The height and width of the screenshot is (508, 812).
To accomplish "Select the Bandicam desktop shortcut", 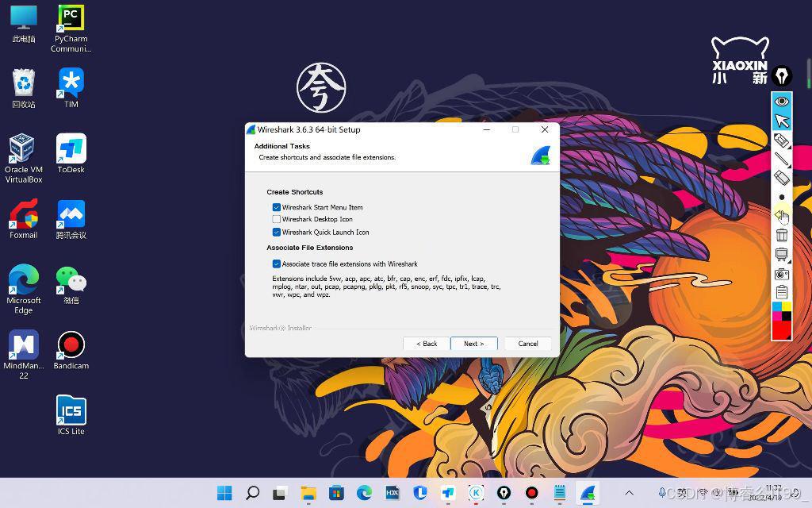I will tap(71, 349).
